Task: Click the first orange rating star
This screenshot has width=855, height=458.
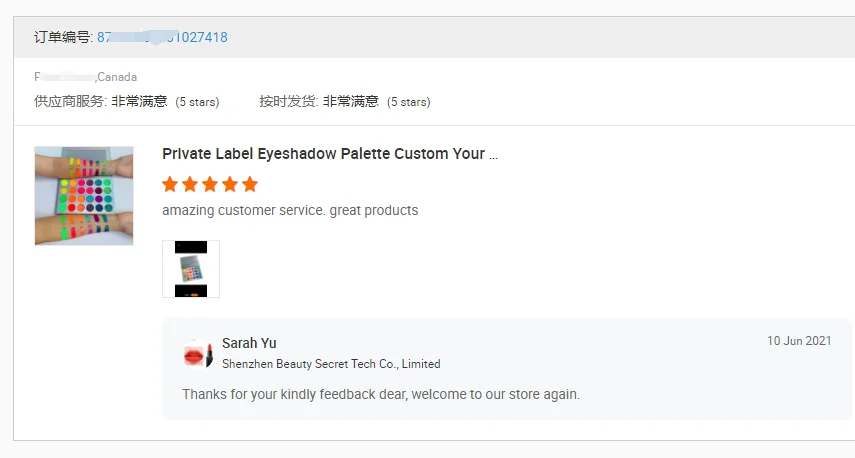Action: coord(170,184)
